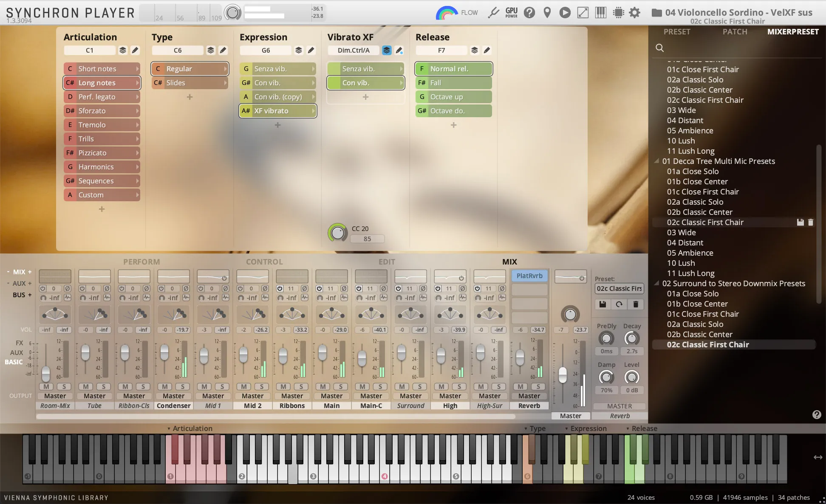Open the PERFORM tab
Viewport: 826px width, 504px height.
point(141,262)
